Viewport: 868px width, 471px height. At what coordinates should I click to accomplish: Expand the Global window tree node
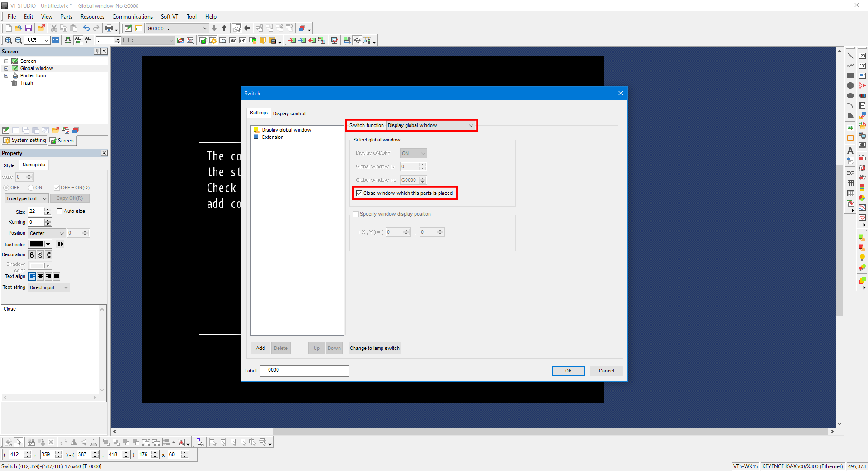pyautogui.click(x=6, y=68)
